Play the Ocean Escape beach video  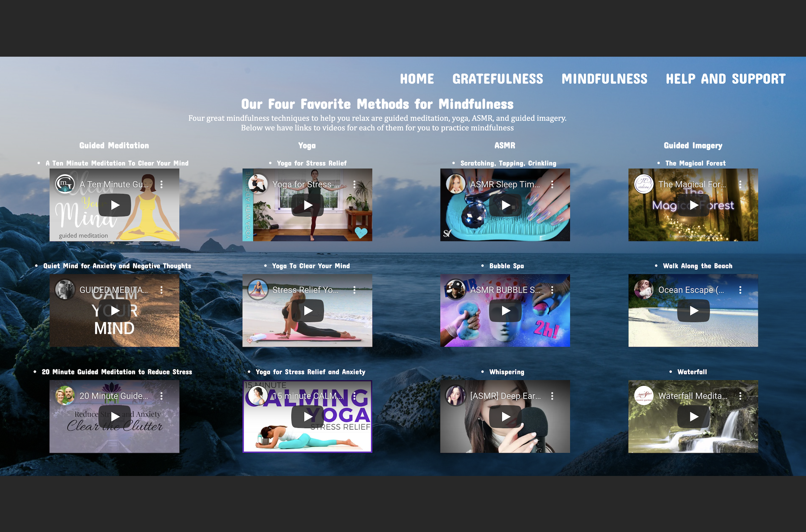click(x=693, y=310)
